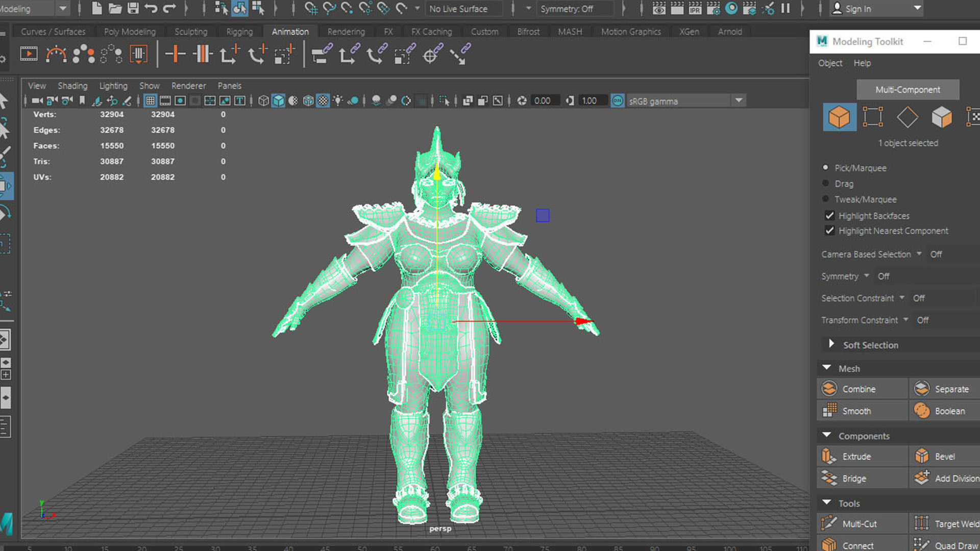Select the Multi-Cut tool in Modeling Toolkit

coord(861,523)
